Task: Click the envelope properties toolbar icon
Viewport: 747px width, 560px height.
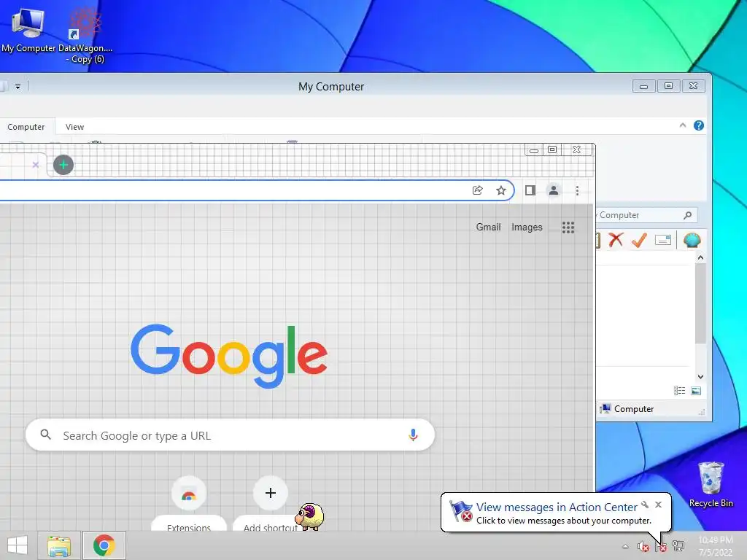Action: [x=662, y=240]
